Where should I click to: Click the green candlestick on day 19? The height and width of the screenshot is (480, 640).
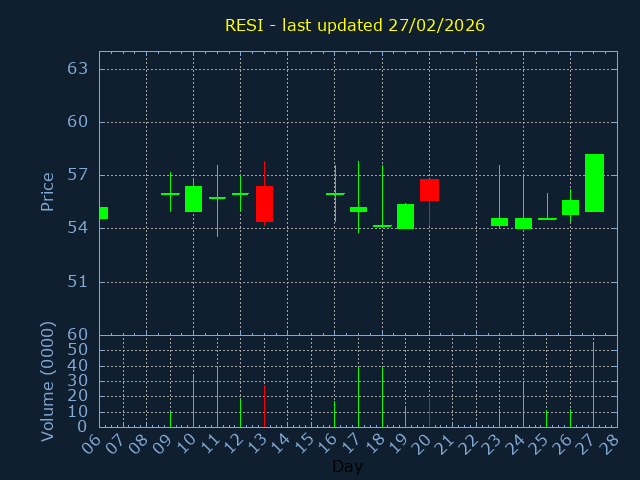click(405, 216)
